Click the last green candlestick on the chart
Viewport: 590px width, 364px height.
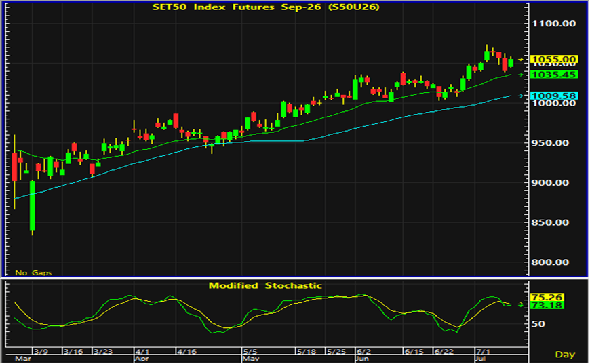(x=511, y=62)
